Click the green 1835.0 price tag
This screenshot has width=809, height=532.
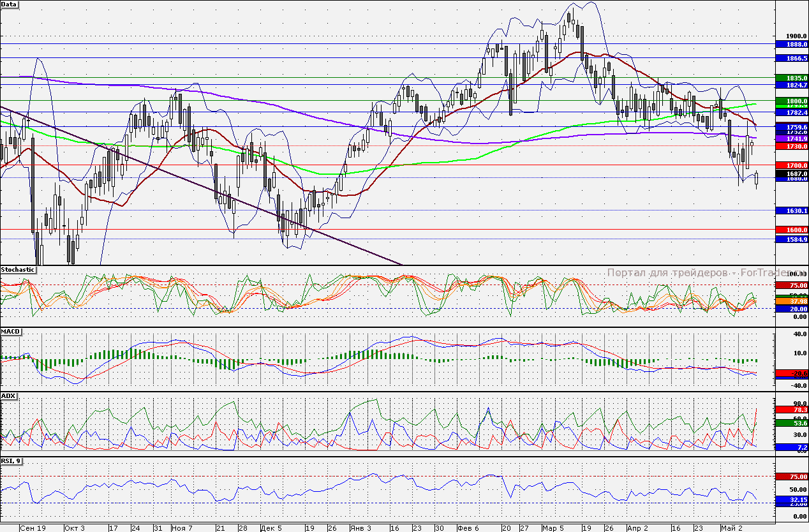coord(792,78)
